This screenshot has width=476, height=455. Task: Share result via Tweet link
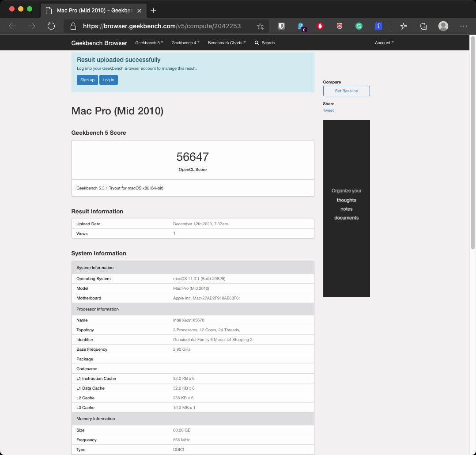click(x=328, y=110)
